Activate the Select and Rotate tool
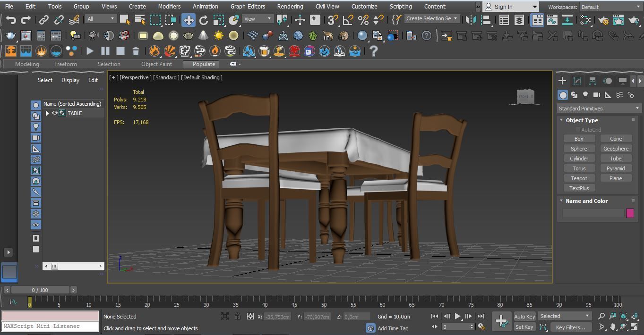This screenshot has width=644, height=335. tap(204, 20)
